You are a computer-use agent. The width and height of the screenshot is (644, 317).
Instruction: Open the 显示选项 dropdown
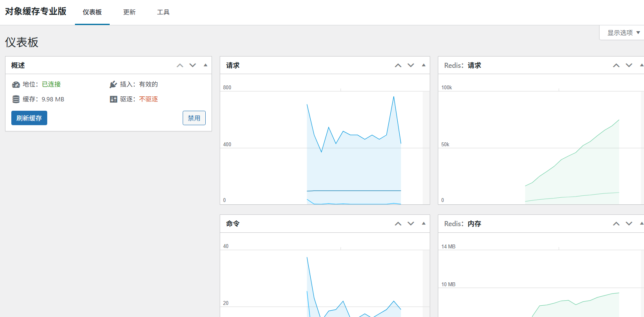point(623,33)
